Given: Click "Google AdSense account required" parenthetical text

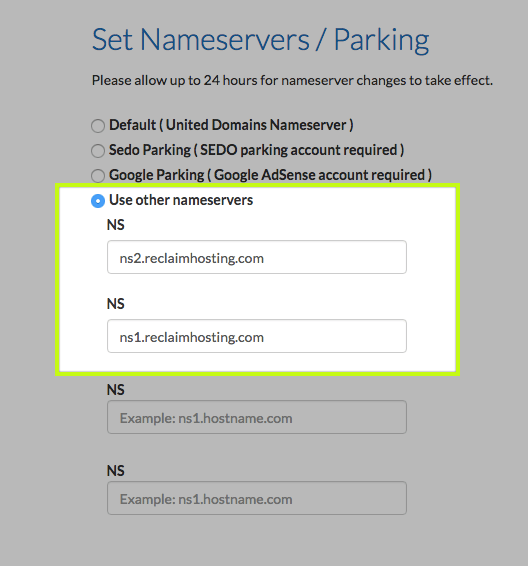Looking at the screenshot, I should pos(319,175).
